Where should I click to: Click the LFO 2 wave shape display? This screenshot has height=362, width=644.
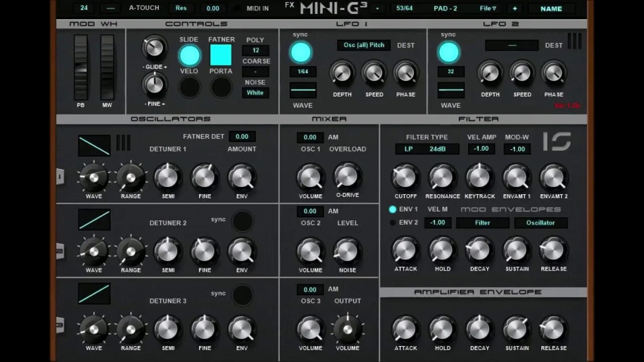tap(451, 90)
